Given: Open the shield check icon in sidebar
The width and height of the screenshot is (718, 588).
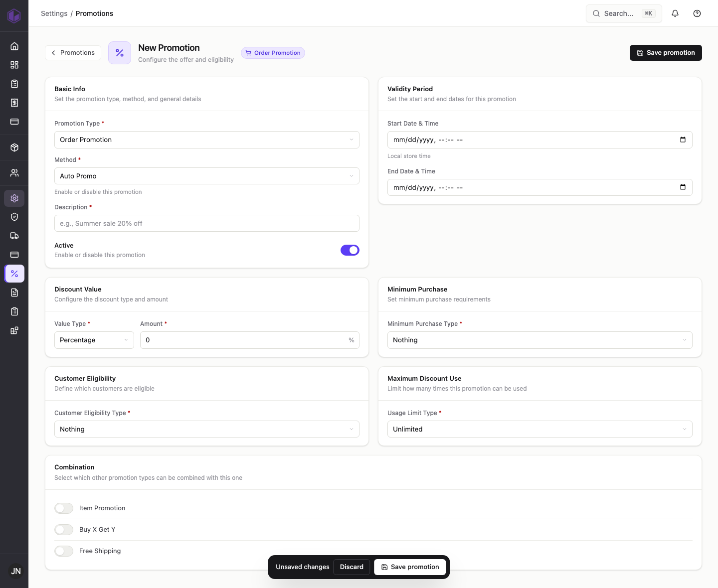Looking at the screenshot, I should tap(14, 217).
